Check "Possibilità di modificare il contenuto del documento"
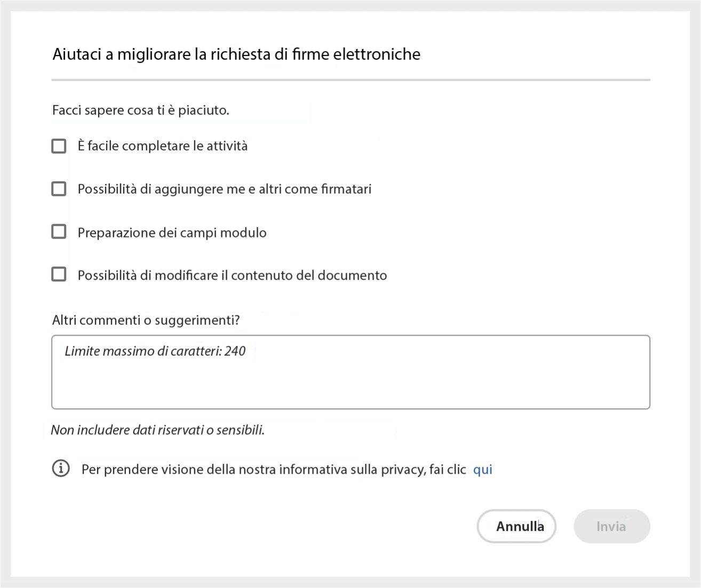Viewport: 701px width, 588px height. (x=58, y=274)
